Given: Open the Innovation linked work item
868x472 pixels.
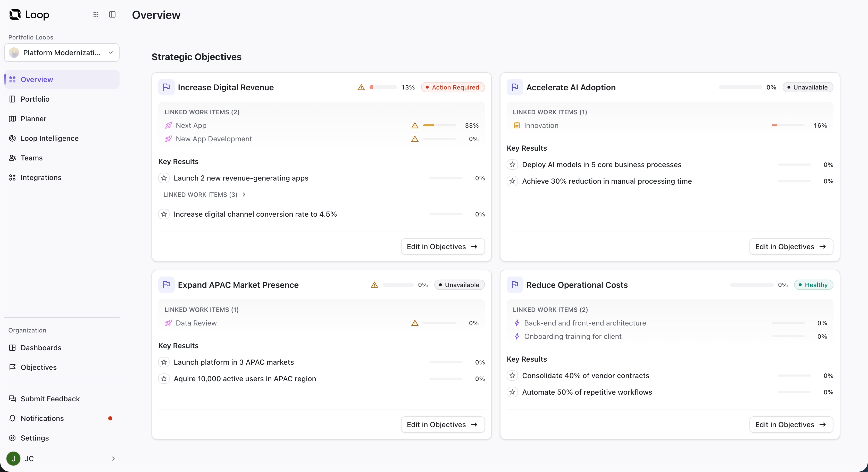Looking at the screenshot, I should [x=541, y=125].
